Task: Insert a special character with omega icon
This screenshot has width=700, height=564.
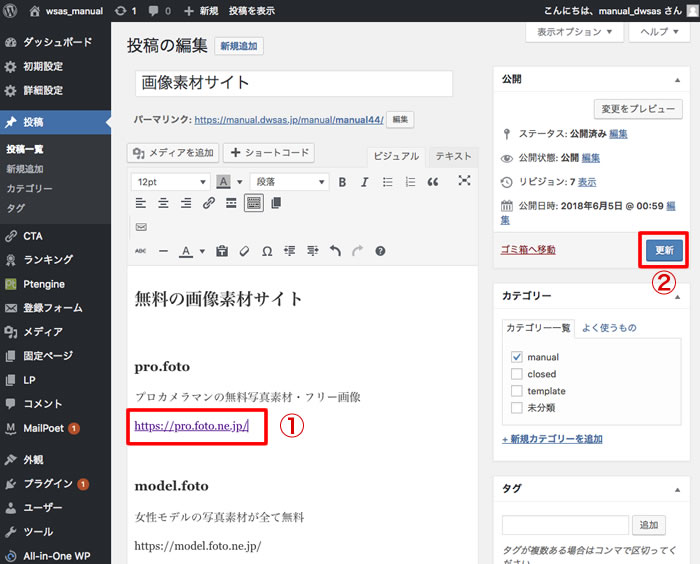Action: pos(267,251)
